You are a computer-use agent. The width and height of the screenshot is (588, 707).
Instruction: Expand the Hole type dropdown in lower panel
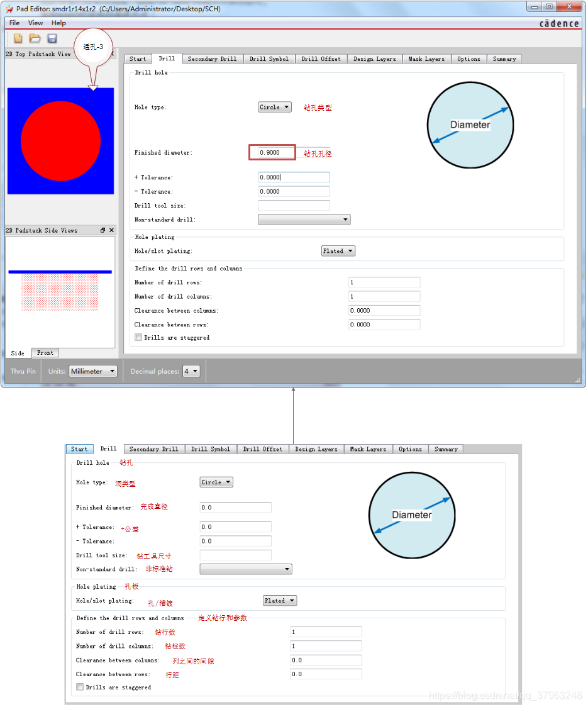[216, 482]
